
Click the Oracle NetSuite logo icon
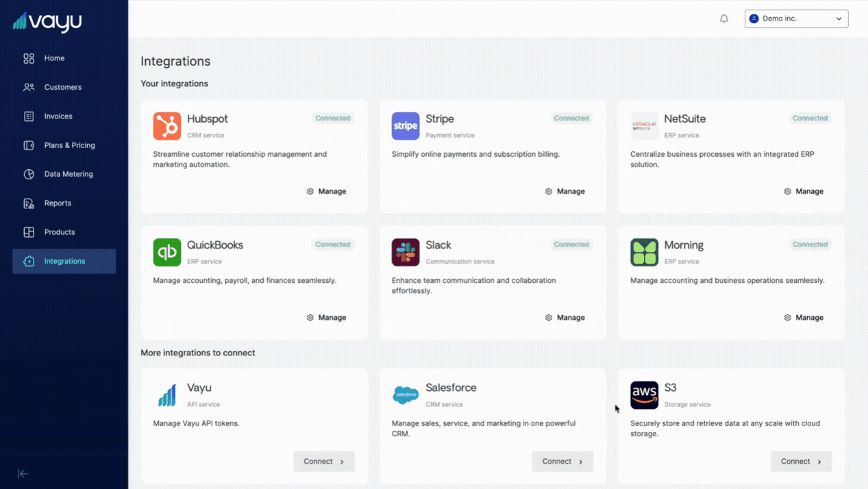pos(644,126)
